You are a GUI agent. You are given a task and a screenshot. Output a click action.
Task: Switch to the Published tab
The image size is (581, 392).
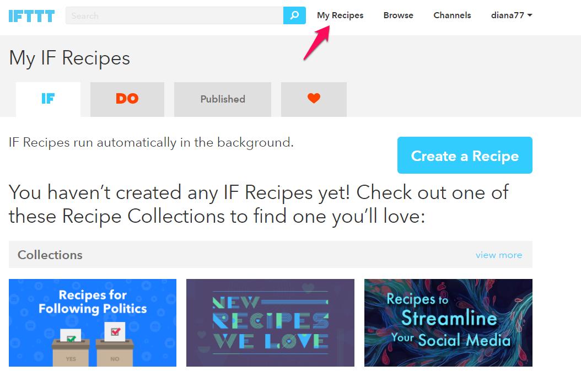click(222, 99)
